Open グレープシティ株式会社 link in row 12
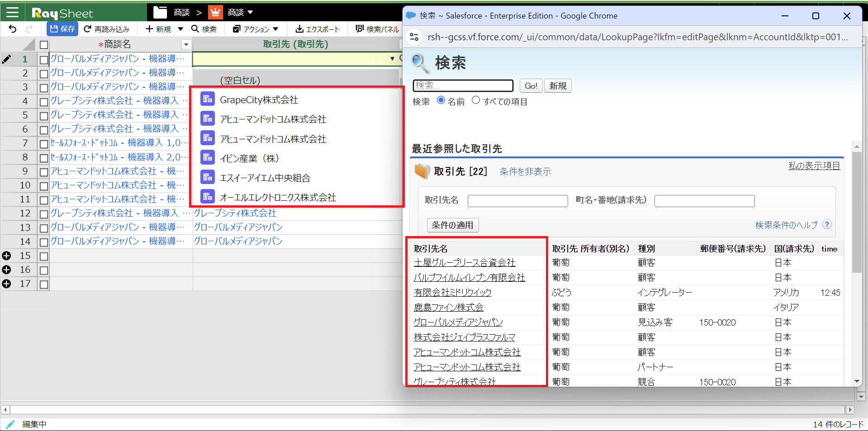The image size is (868, 431). [235, 213]
